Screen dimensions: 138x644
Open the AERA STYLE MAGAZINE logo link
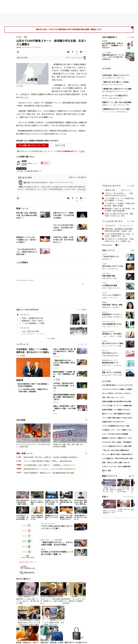[27, 557]
